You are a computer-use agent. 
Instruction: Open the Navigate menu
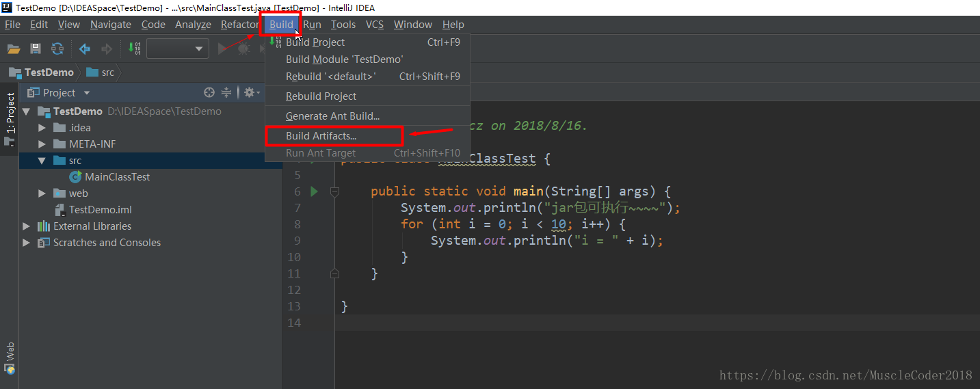tap(111, 25)
